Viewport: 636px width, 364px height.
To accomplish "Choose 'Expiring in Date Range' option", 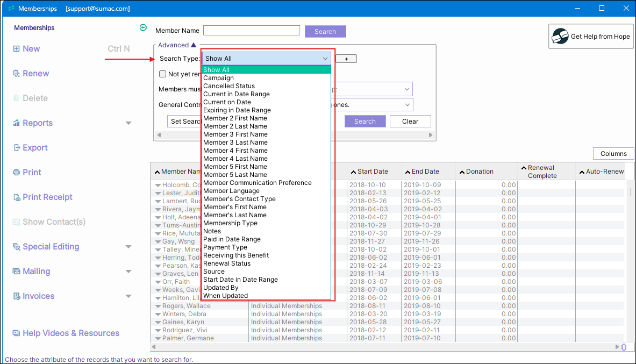I will click(237, 110).
